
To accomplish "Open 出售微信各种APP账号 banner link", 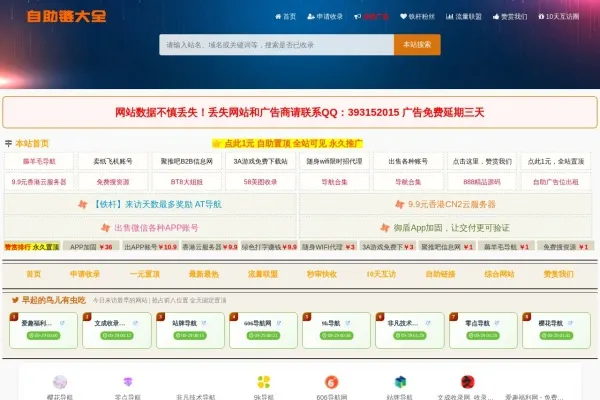I will click(150, 228).
